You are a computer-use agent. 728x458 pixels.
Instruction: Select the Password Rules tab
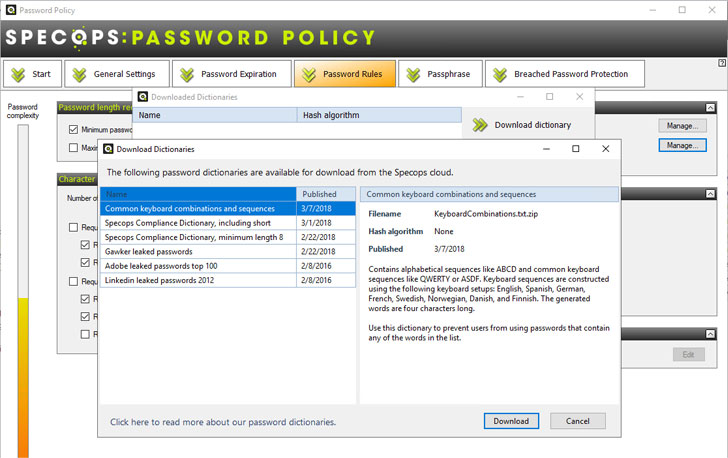click(345, 74)
